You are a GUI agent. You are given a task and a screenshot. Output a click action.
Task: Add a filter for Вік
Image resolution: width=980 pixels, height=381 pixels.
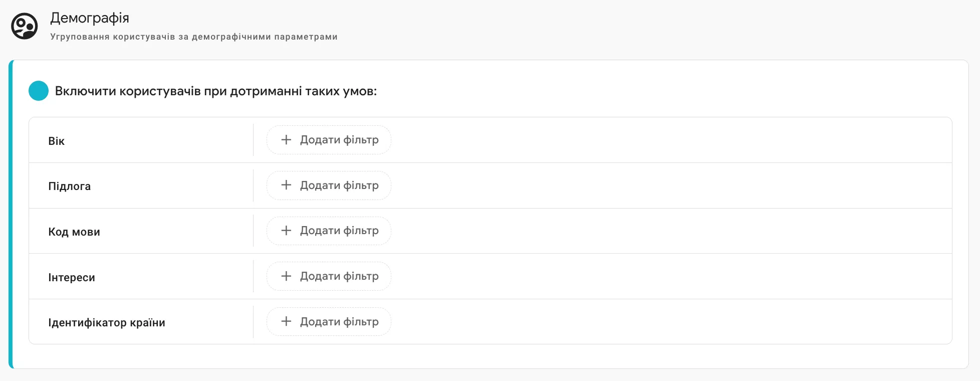328,139
